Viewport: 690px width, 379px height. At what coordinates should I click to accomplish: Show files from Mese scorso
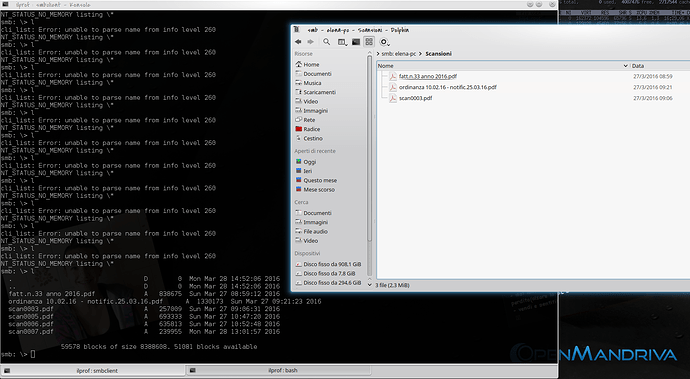[x=315, y=190]
